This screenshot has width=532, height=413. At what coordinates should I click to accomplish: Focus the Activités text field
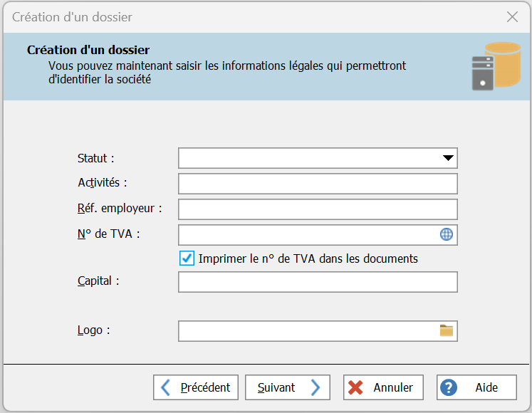point(317,184)
